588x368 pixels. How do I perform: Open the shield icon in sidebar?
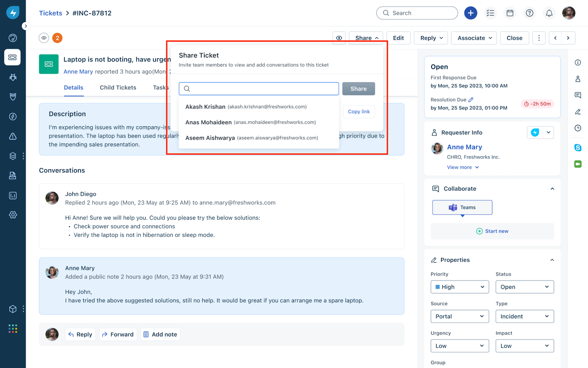point(13,97)
